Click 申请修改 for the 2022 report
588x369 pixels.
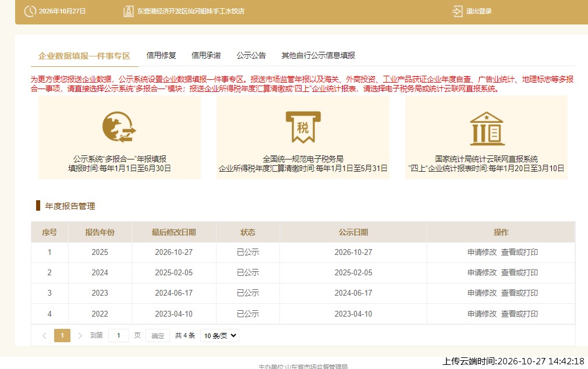(482, 314)
